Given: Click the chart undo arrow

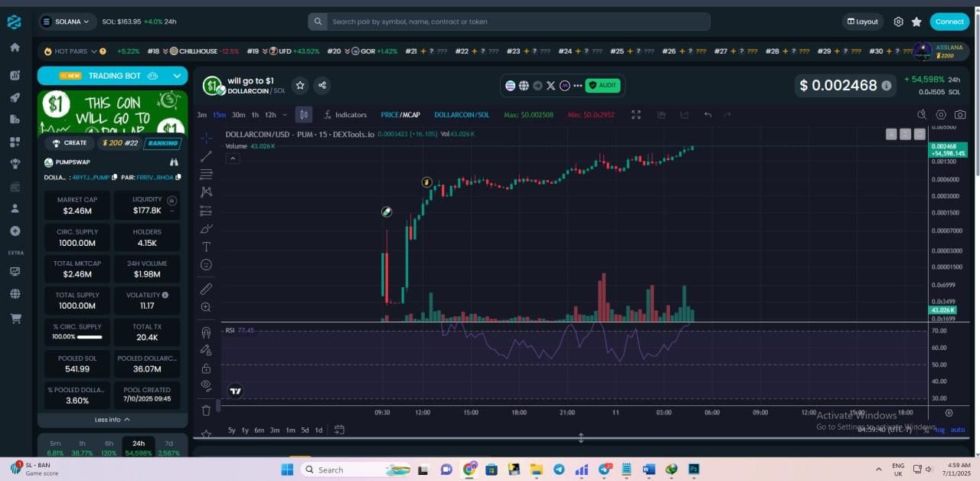Looking at the screenshot, I should (x=707, y=115).
